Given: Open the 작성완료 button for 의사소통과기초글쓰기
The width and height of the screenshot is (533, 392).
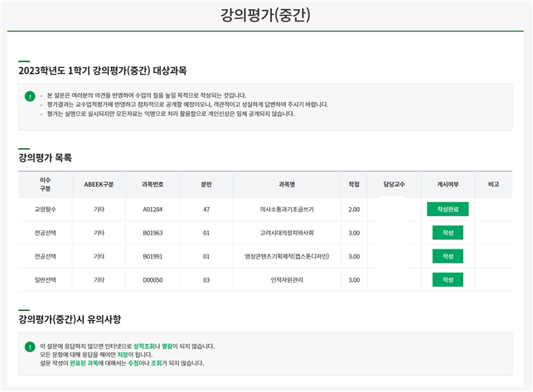Looking at the screenshot, I should click(x=445, y=210).
